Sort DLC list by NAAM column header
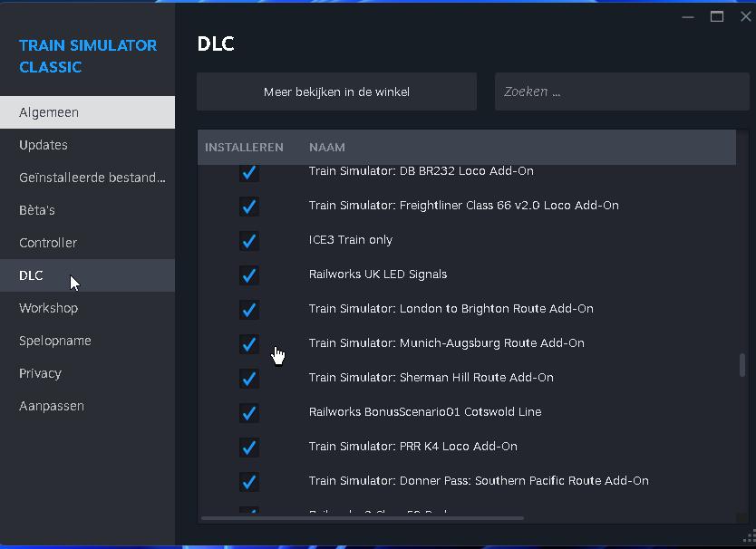The width and height of the screenshot is (756, 549). pyautogui.click(x=327, y=147)
